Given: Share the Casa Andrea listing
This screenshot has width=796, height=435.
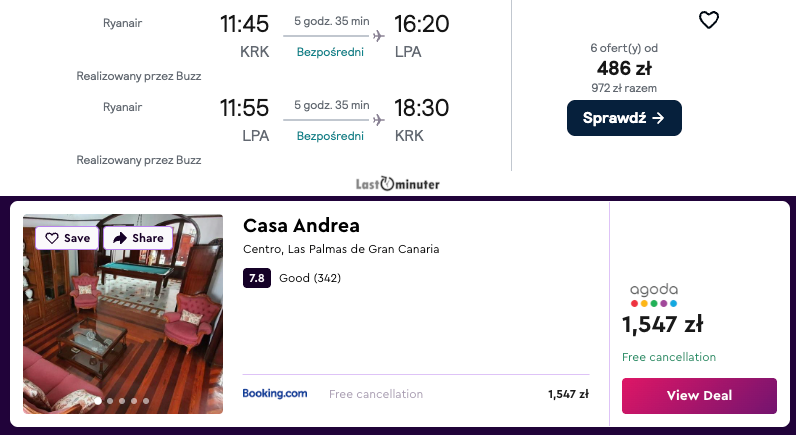Looking at the screenshot, I should pos(138,238).
